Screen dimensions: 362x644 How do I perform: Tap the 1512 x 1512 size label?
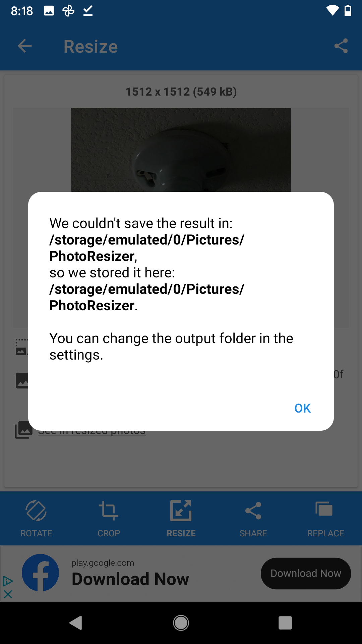click(x=181, y=92)
